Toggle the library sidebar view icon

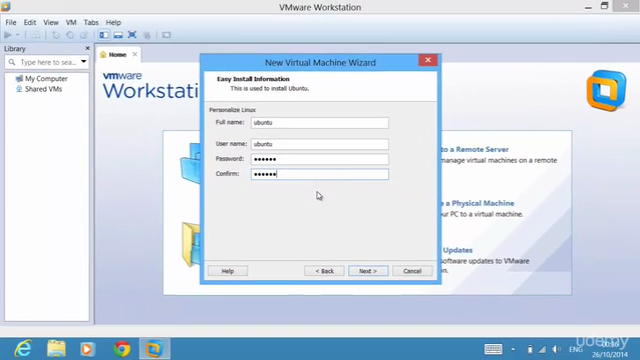tap(104, 35)
